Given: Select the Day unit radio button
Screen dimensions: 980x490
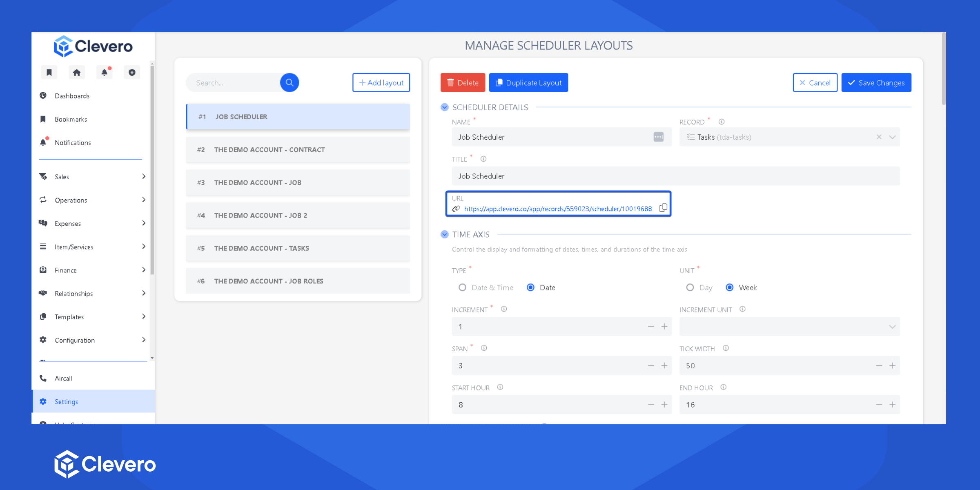Looking at the screenshot, I should 690,287.
